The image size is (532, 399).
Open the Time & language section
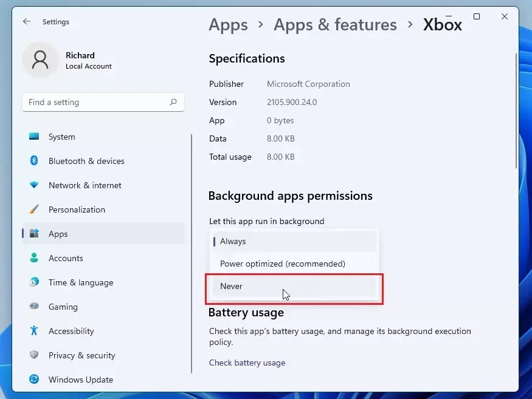point(81,282)
